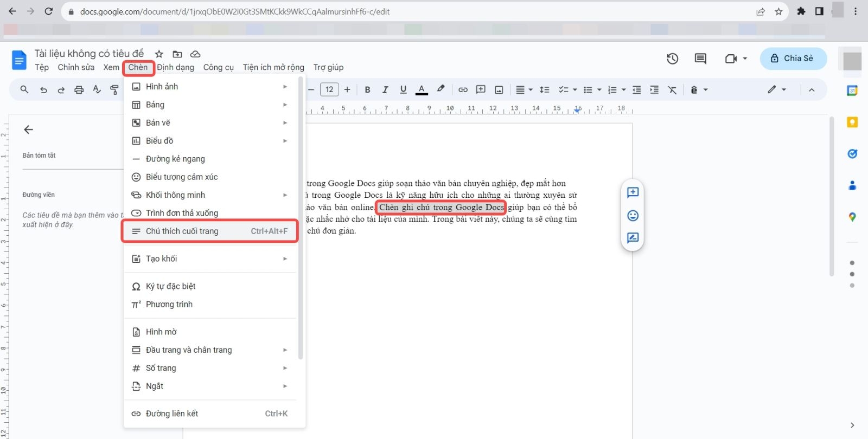Open the numbered list dropdown
Image resolution: width=868 pixels, height=439 pixels.
tap(617, 90)
